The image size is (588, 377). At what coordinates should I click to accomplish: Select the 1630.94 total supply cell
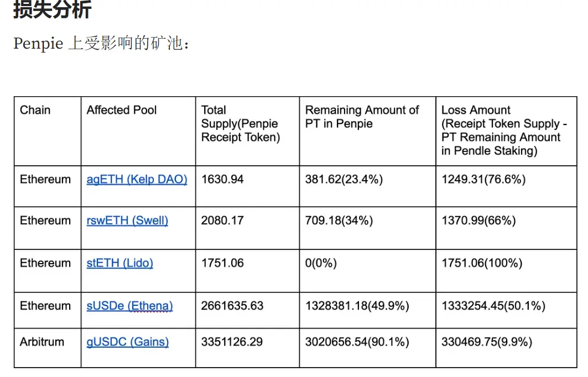[222, 180]
